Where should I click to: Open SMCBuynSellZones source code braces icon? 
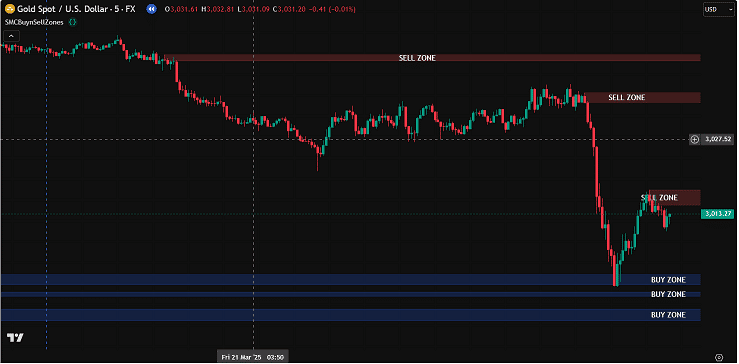coord(73,22)
